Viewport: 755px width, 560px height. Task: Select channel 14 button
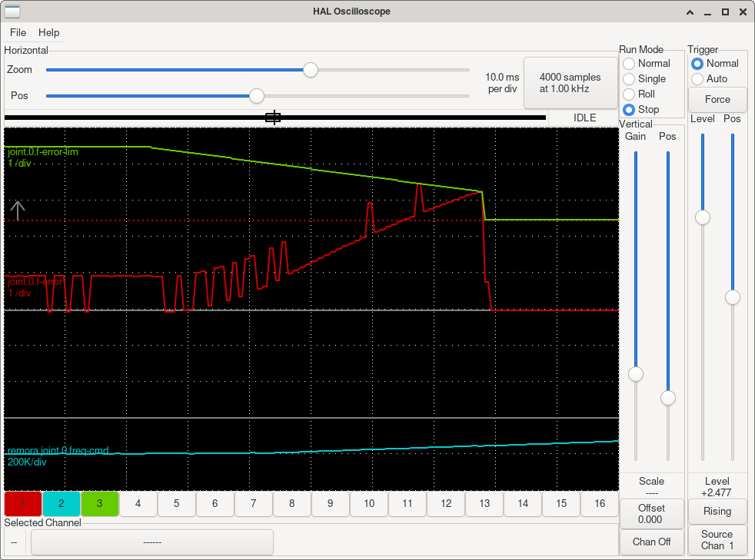pyautogui.click(x=523, y=504)
